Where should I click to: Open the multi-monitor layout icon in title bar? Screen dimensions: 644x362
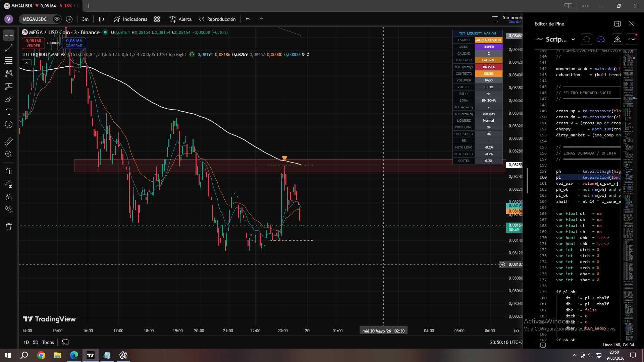tap(569, 6)
